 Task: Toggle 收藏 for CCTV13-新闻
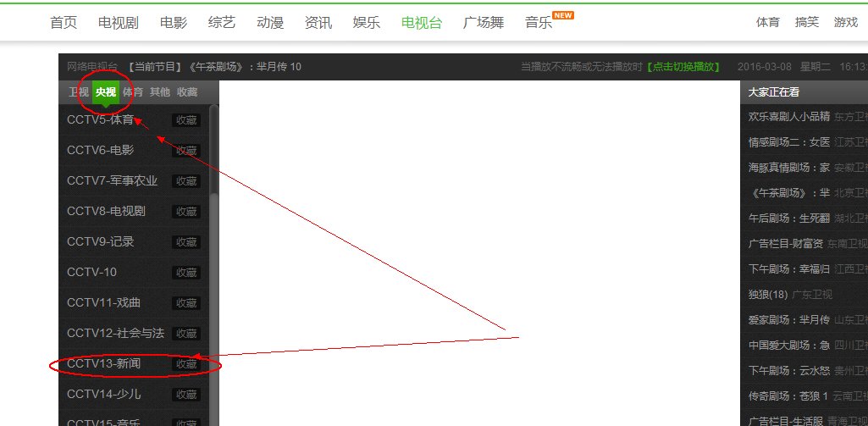coord(186,364)
